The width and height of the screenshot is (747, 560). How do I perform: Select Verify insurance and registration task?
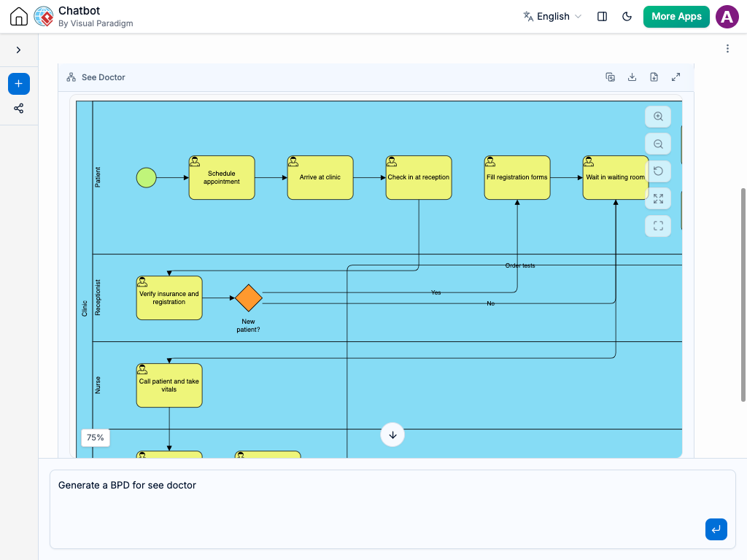click(169, 298)
